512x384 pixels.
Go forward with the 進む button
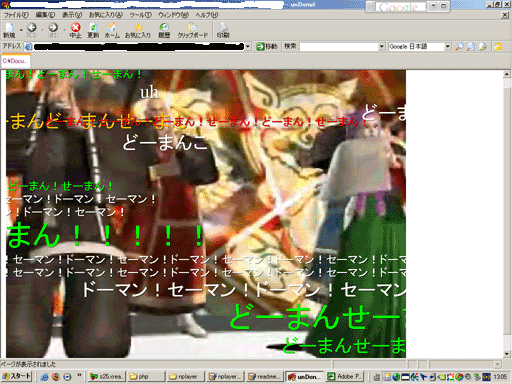(53, 30)
